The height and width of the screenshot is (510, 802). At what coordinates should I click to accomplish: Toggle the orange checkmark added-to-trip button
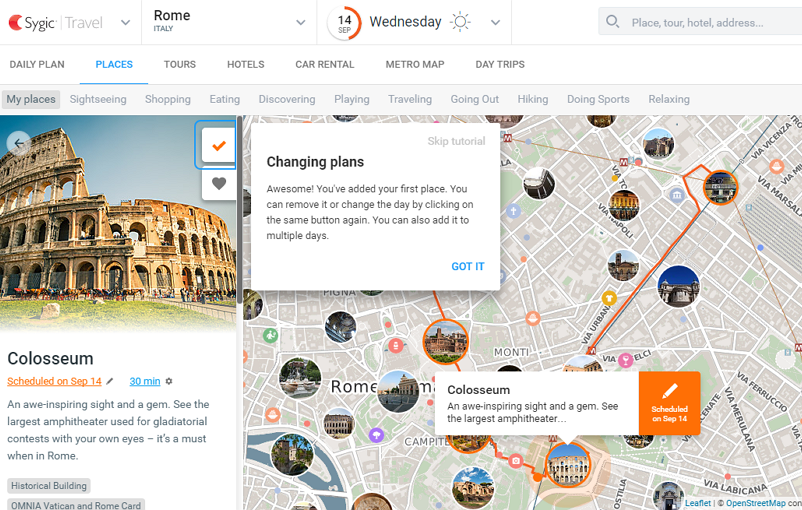click(218, 145)
